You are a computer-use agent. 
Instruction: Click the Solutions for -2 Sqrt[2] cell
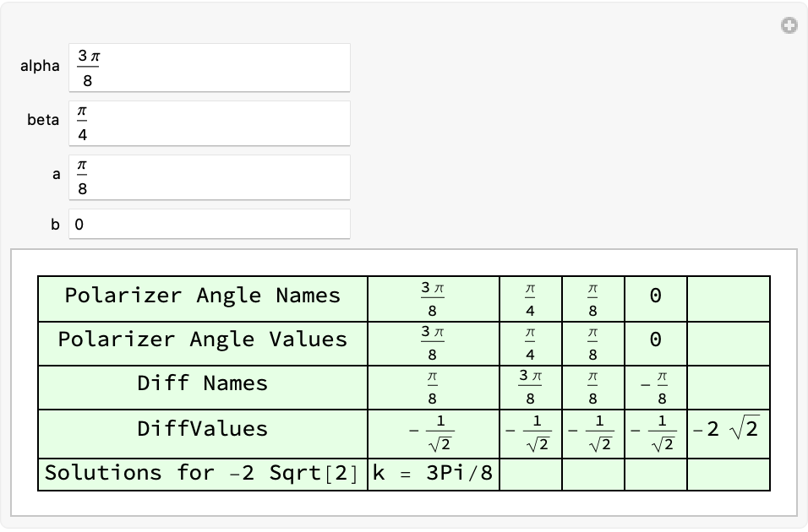pos(203,475)
